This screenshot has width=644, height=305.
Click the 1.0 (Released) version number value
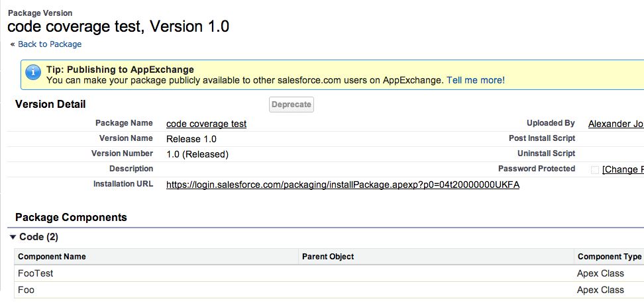(197, 154)
